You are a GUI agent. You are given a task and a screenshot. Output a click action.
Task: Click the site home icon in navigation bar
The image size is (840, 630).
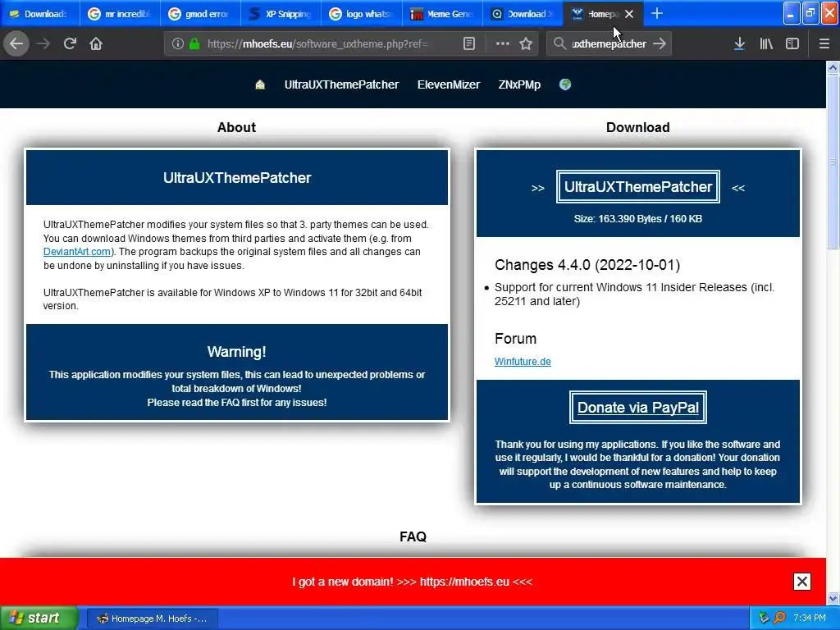coord(260,84)
